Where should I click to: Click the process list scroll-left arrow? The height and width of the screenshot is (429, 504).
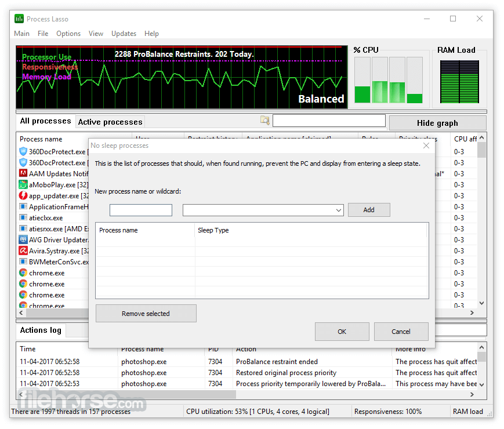(21, 312)
